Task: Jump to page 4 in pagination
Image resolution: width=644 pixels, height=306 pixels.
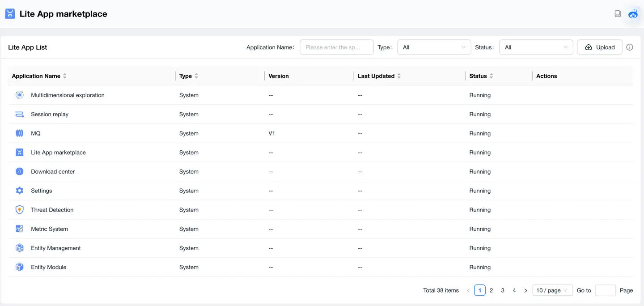Action: click(x=514, y=290)
